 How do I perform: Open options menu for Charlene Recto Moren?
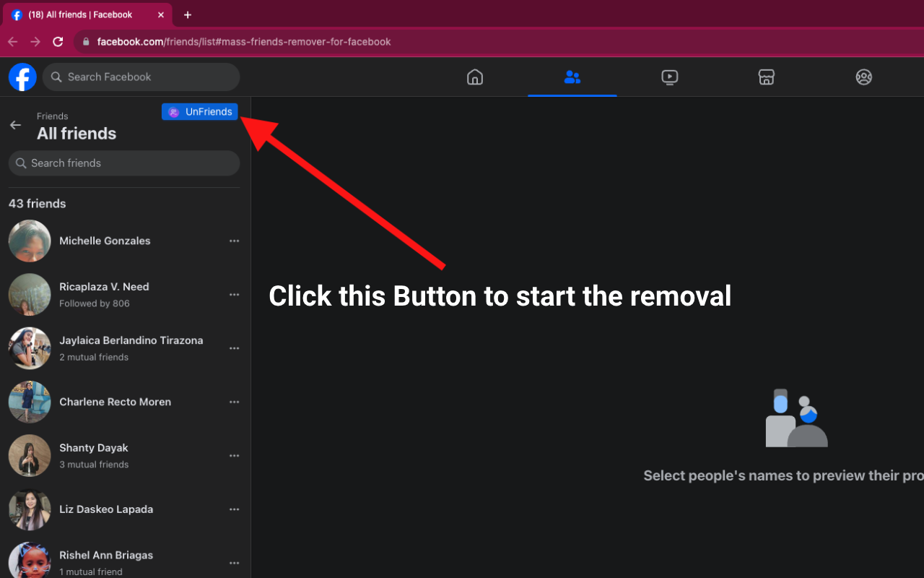[234, 402]
